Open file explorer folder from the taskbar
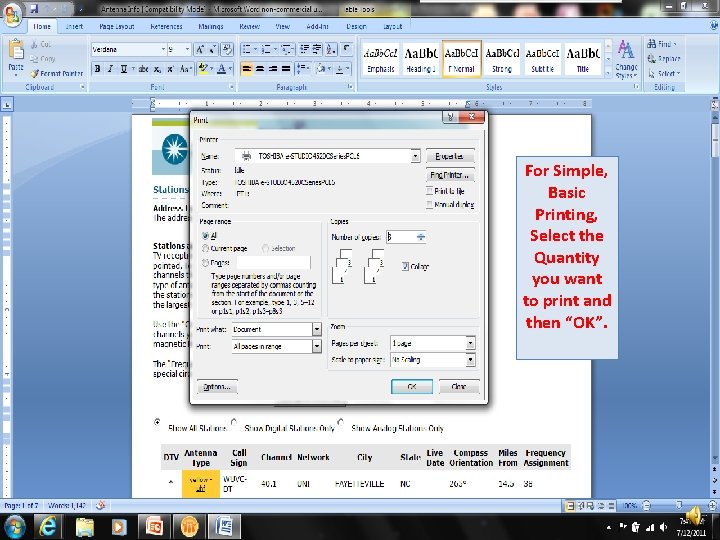Screen dimensions: 720x540 tap(84, 526)
